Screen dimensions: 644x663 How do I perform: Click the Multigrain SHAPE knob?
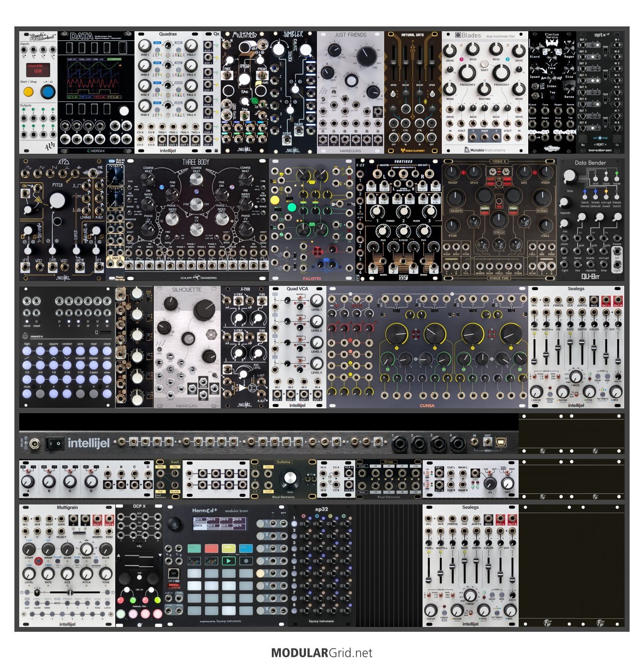[x=86, y=549]
